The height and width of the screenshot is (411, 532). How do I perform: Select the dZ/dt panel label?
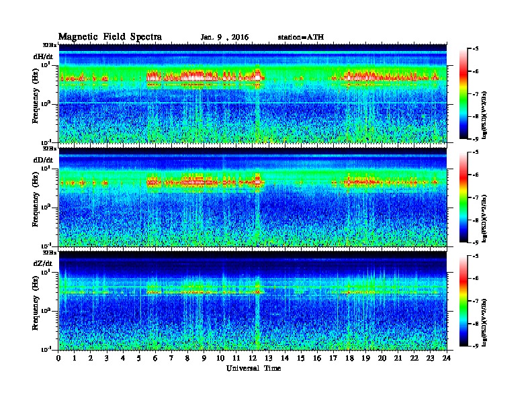[x=43, y=263]
